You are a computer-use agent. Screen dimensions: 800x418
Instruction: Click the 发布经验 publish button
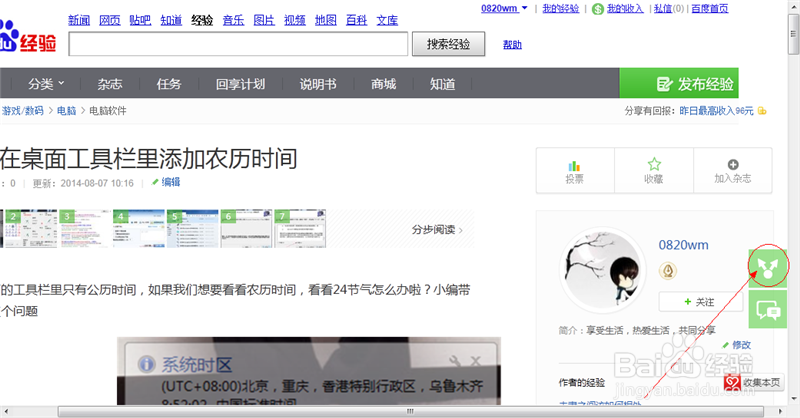pos(679,83)
